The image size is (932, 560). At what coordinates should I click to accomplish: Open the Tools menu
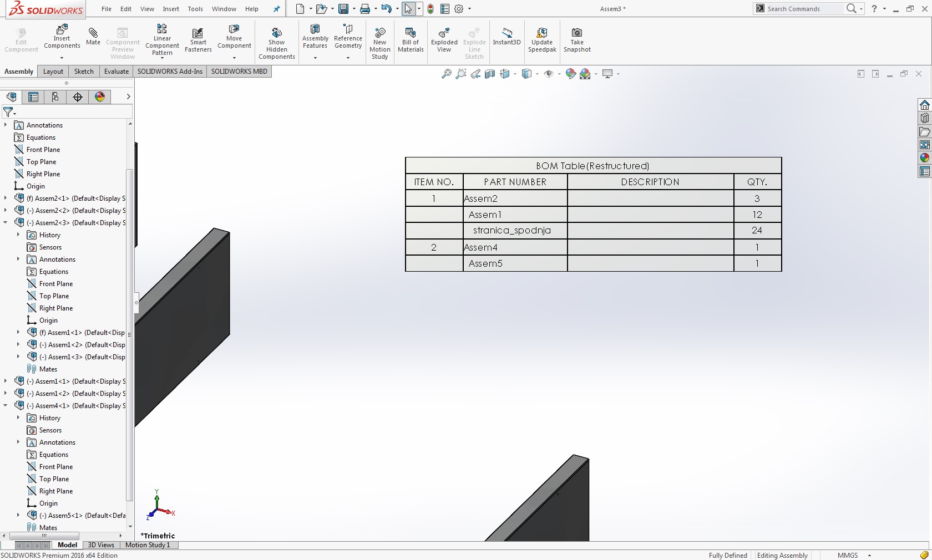coord(195,9)
